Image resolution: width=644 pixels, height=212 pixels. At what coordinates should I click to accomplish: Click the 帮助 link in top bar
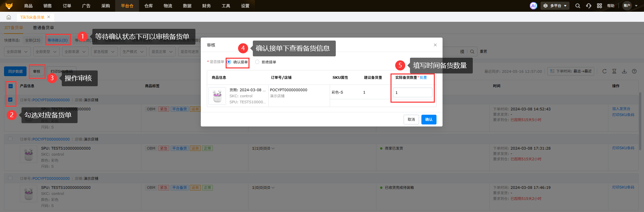click(611, 6)
